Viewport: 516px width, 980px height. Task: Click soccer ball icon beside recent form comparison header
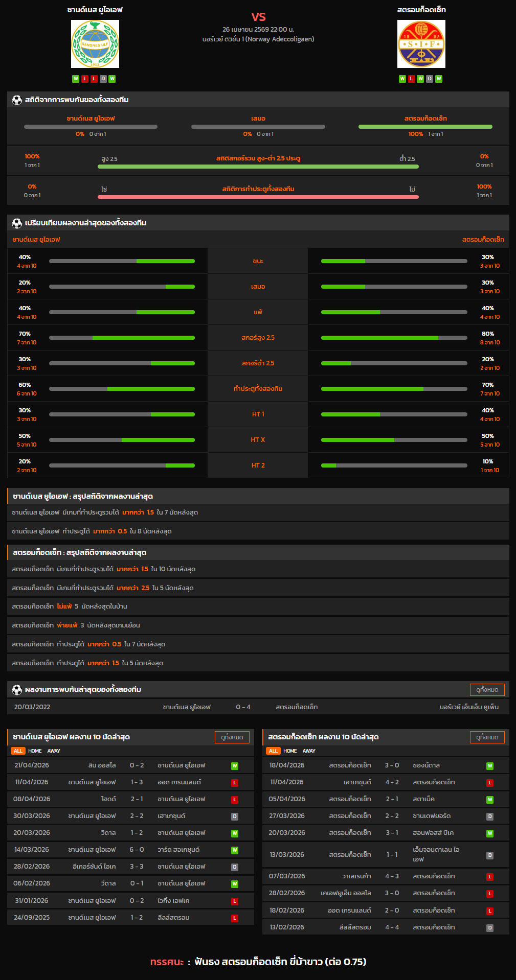pyautogui.click(x=17, y=223)
